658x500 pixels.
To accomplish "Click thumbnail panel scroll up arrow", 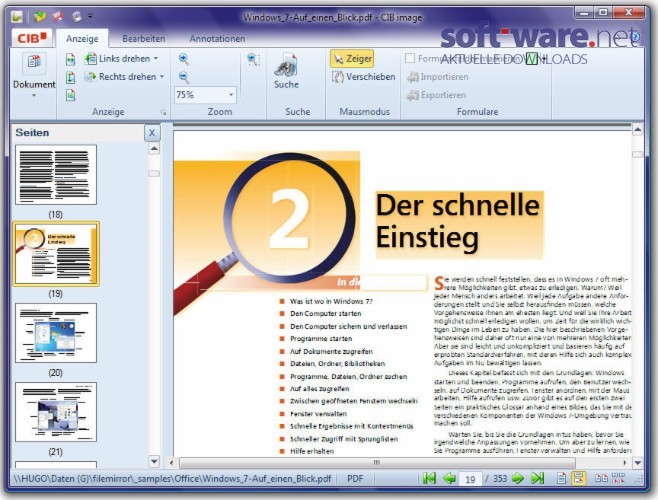I will [x=154, y=149].
